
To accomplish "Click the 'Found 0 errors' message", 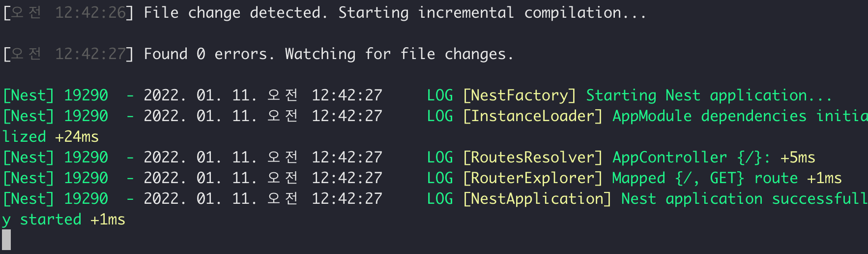I will [x=205, y=54].
